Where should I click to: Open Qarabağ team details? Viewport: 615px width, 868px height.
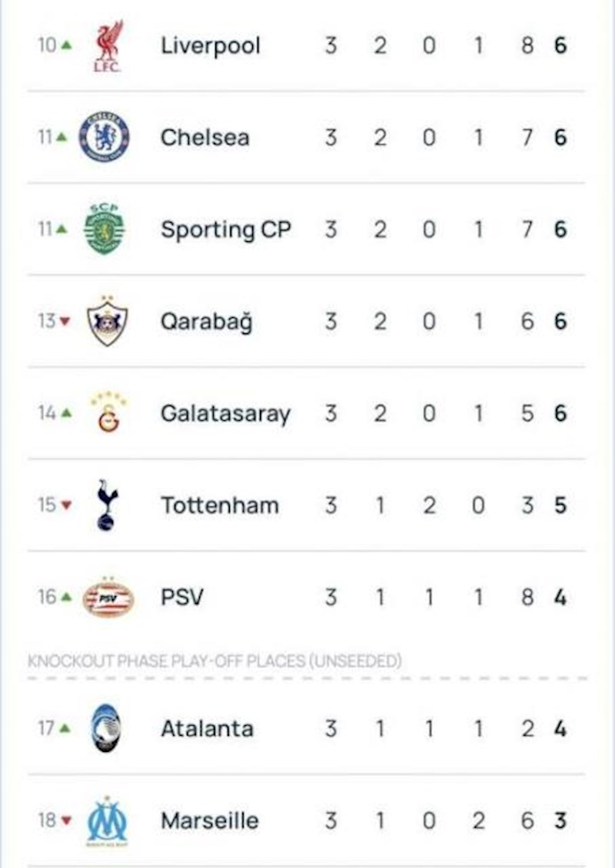206,321
